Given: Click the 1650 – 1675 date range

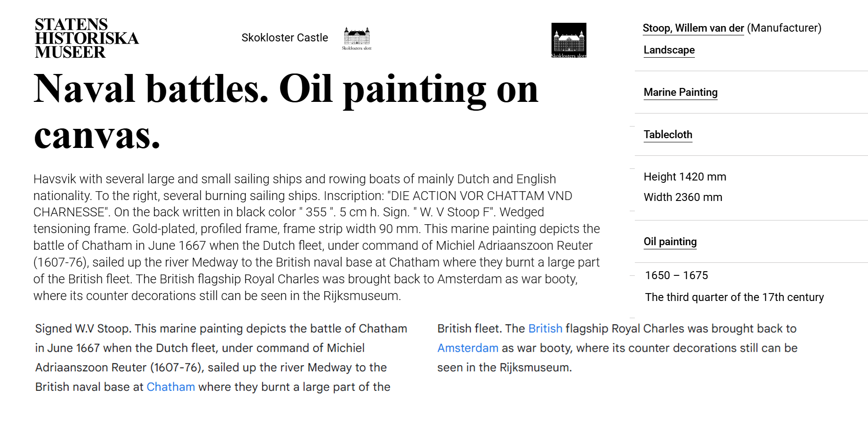Looking at the screenshot, I should point(676,276).
